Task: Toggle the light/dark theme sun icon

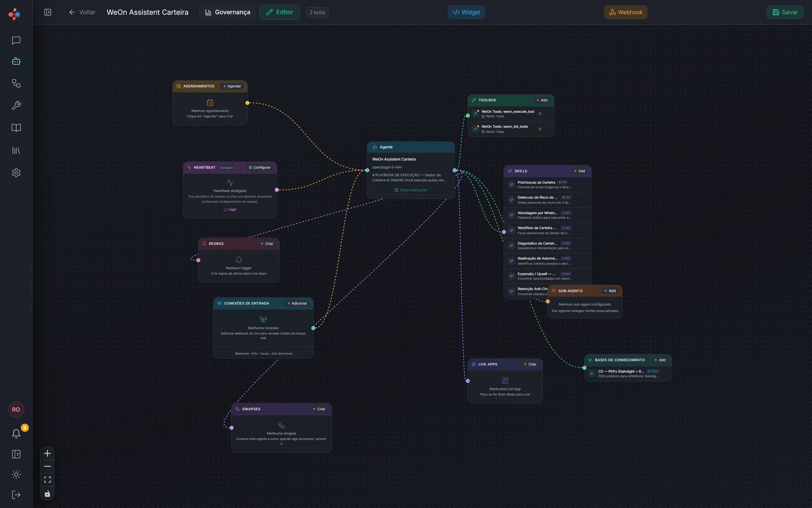Action: pos(16,475)
